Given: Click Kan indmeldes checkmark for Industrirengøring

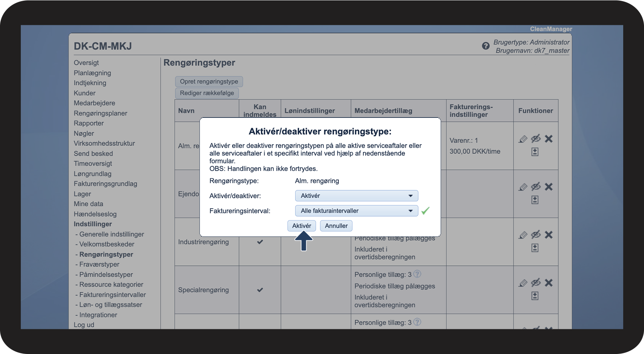Looking at the screenshot, I should click(x=260, y=242).
